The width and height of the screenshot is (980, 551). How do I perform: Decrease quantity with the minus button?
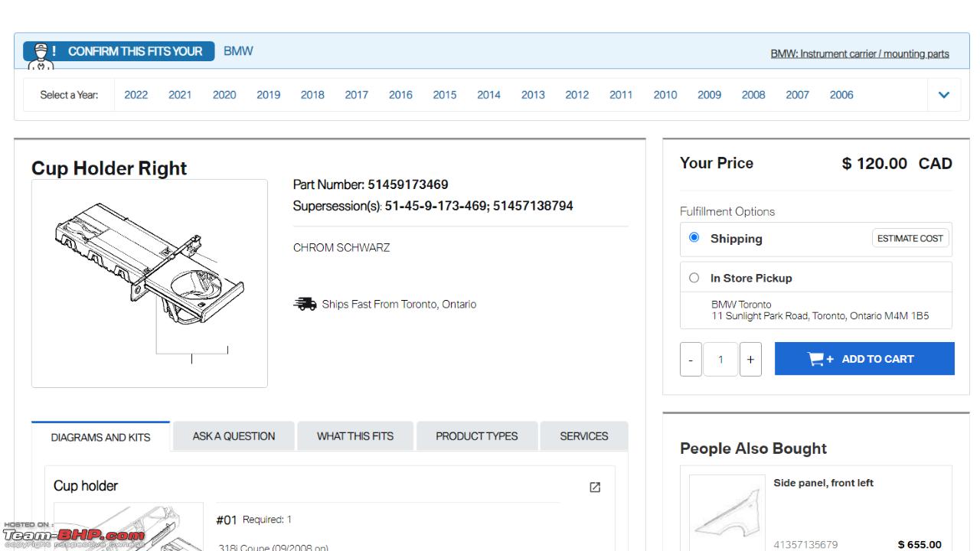(x=691, y=359)
